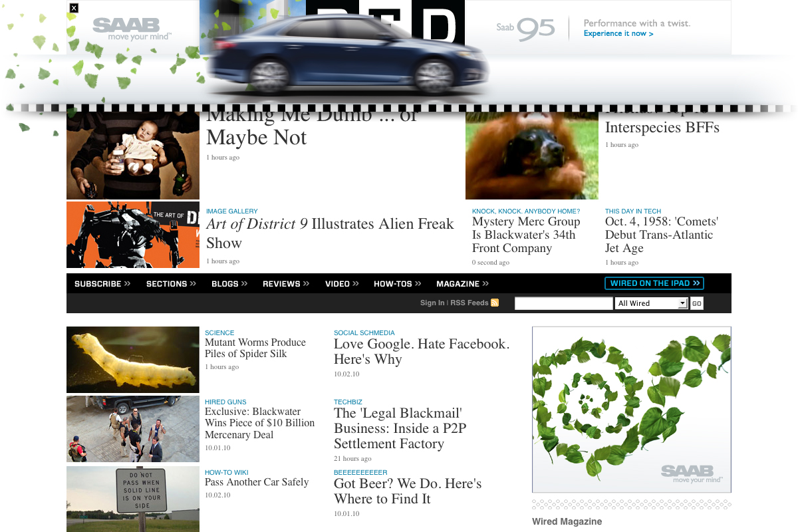Screen dimensions: 798x532
Task: Click the orange RSS feed icon
Action: (x=495, y=303)
